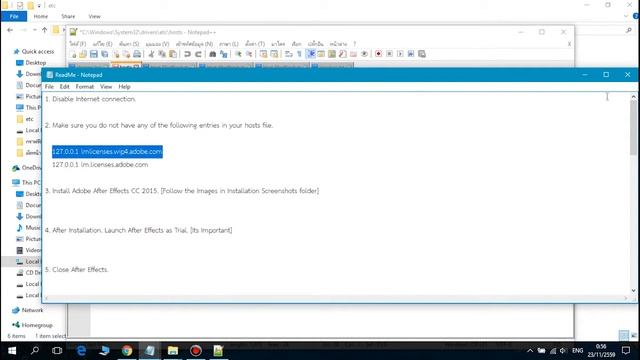Click the blue File tab in File Explorer
The width and height of the screenshot is (640, 360).
tap(14, 16)
